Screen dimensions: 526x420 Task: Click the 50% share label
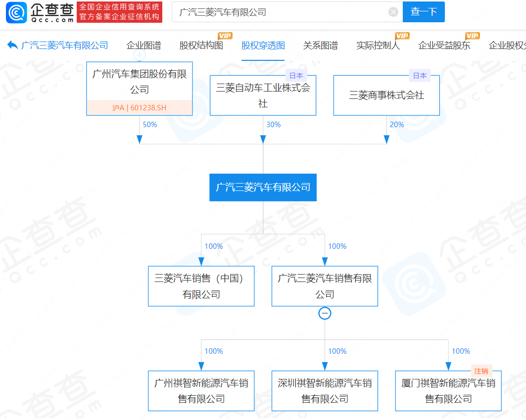pos(150,125)
